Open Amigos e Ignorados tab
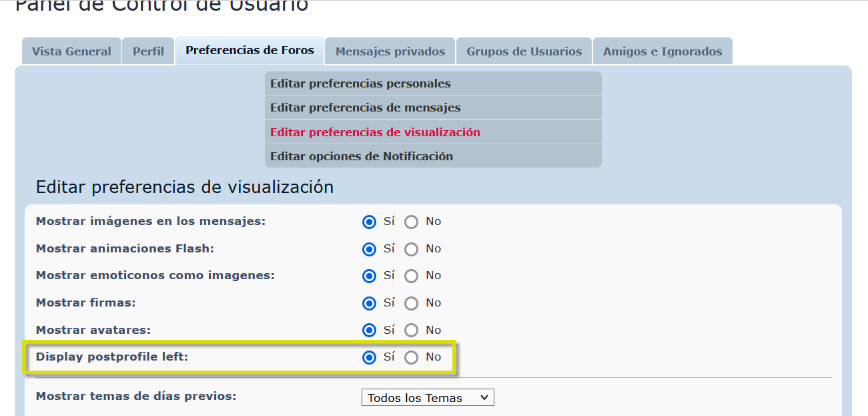Image resolution: width=868 pixels, height=416 pixels. tap(662, 51)
